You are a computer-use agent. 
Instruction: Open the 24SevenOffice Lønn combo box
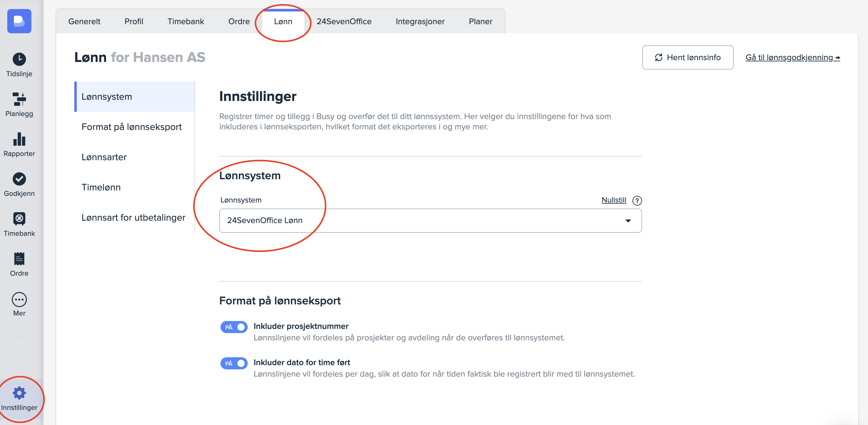coord(430,221)
